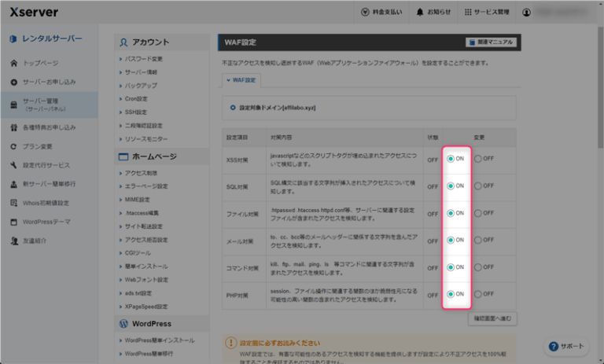604x364 pixels.
Task: Expand WordPress簡単インストール item
Action: [x=160, y=340]
